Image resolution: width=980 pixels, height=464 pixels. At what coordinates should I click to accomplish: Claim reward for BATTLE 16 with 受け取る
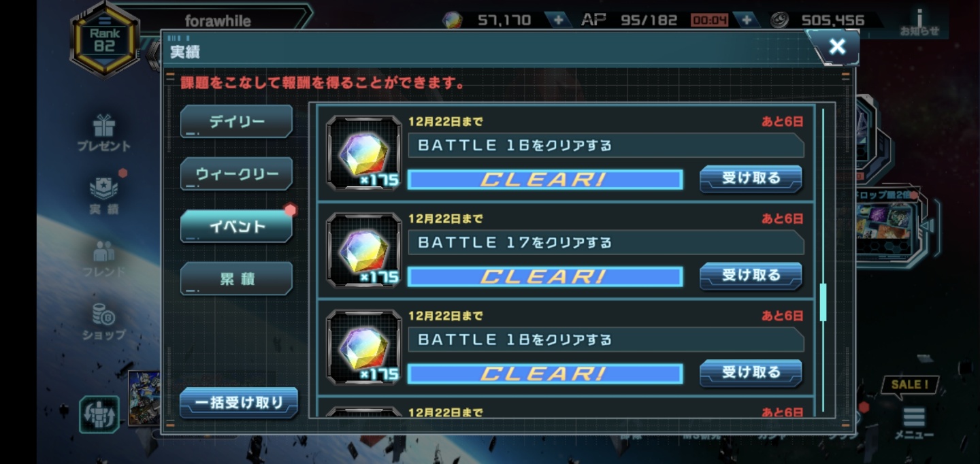751,179
